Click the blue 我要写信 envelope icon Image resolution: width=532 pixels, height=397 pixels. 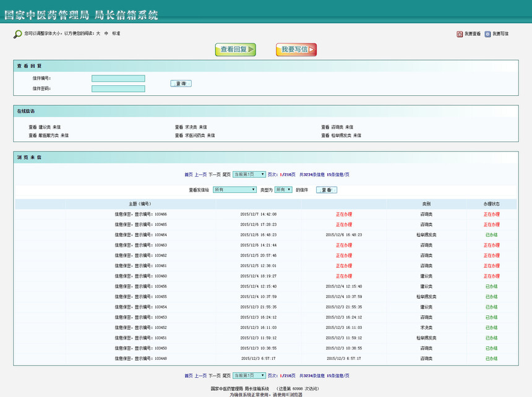(487, 34)
